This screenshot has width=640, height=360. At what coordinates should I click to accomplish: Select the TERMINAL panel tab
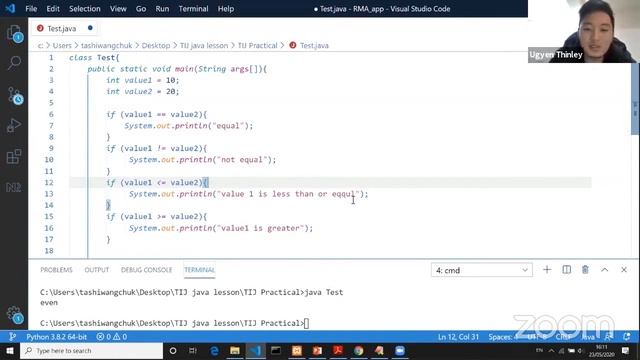click(199, 270)
